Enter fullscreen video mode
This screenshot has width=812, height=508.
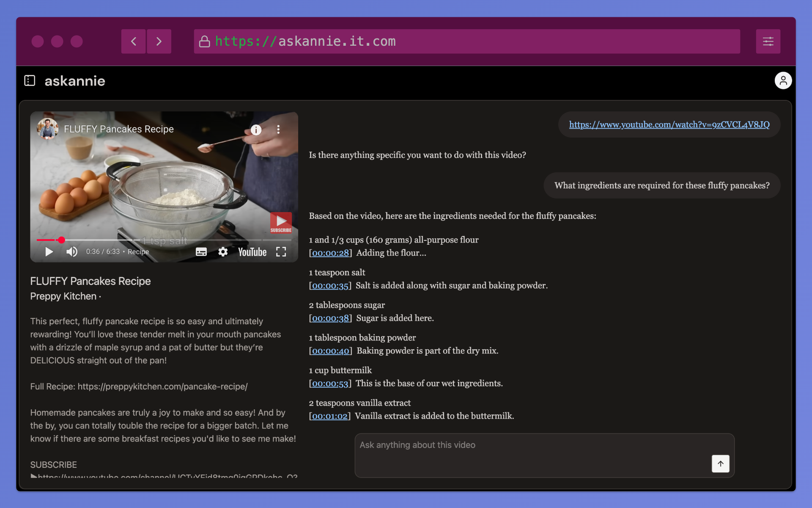[281, 252]
